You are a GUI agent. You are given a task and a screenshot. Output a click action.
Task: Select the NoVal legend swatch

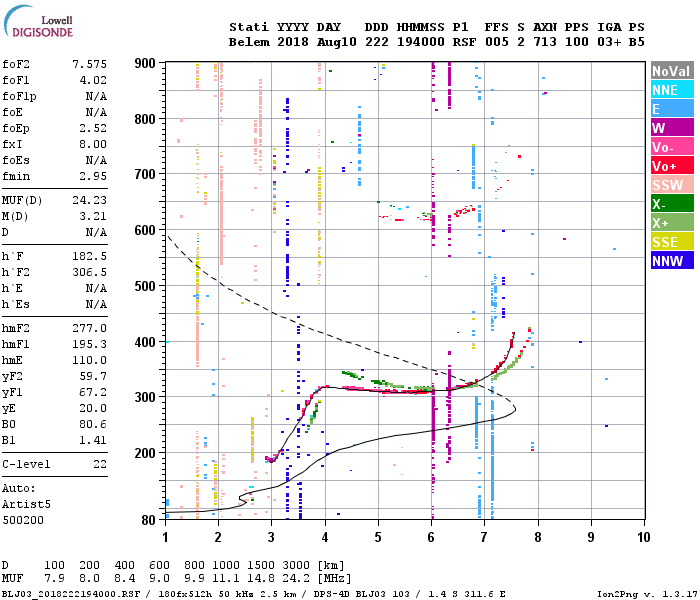[x=672, y=71]
